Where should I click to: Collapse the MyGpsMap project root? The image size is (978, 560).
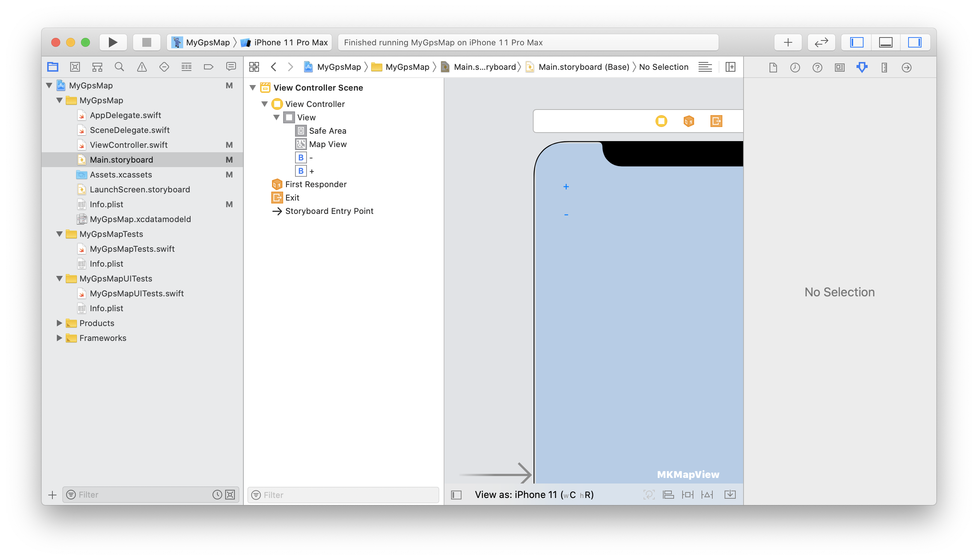tap(49, 85)
